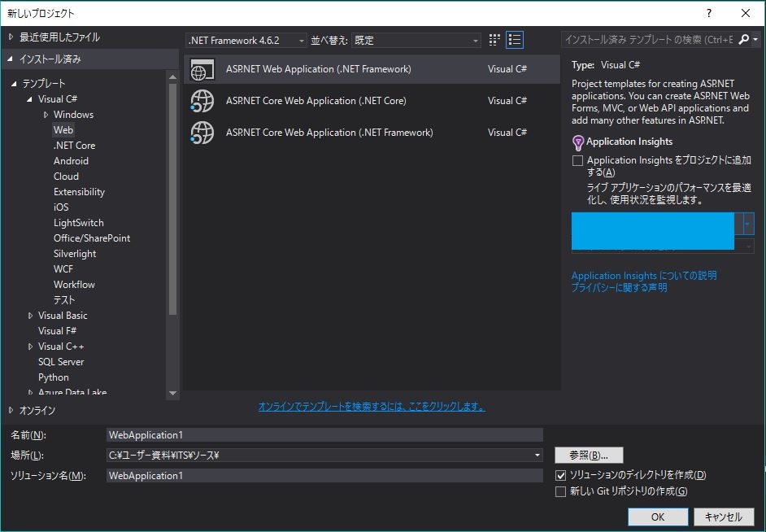This screenshot has width=766, height=532.
Task: Close the 新しいプロジェクト dialog
Action: (x=746, y=13)
